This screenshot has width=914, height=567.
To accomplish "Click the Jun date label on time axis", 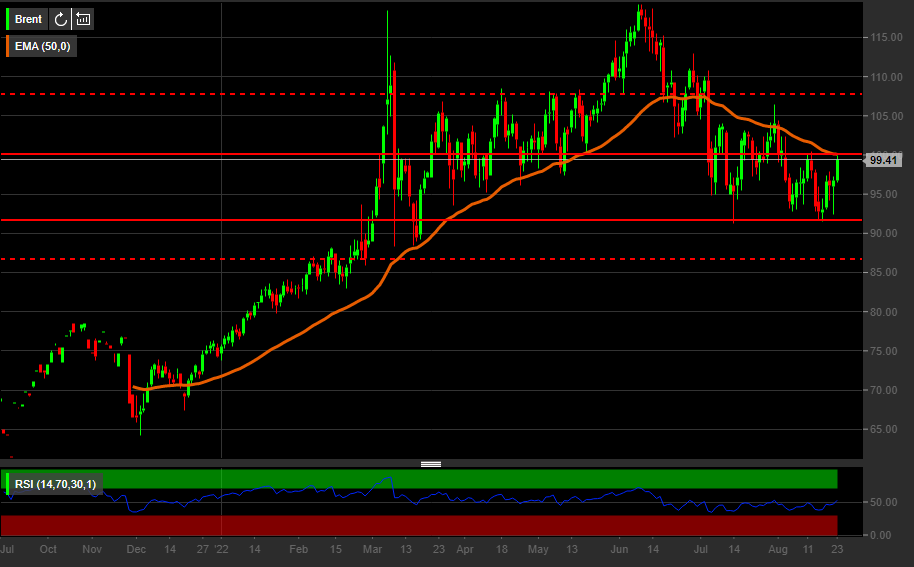I will tap(619, 549).
